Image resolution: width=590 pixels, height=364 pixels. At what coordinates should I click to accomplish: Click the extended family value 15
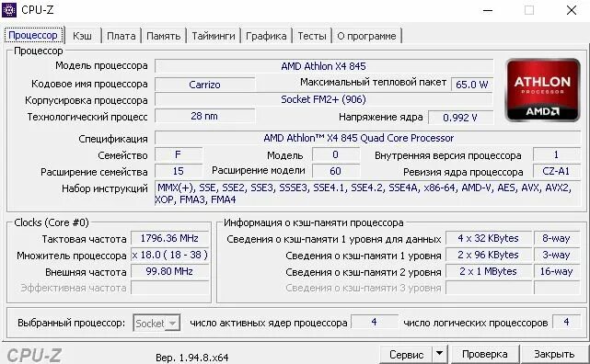coord(179,171)
